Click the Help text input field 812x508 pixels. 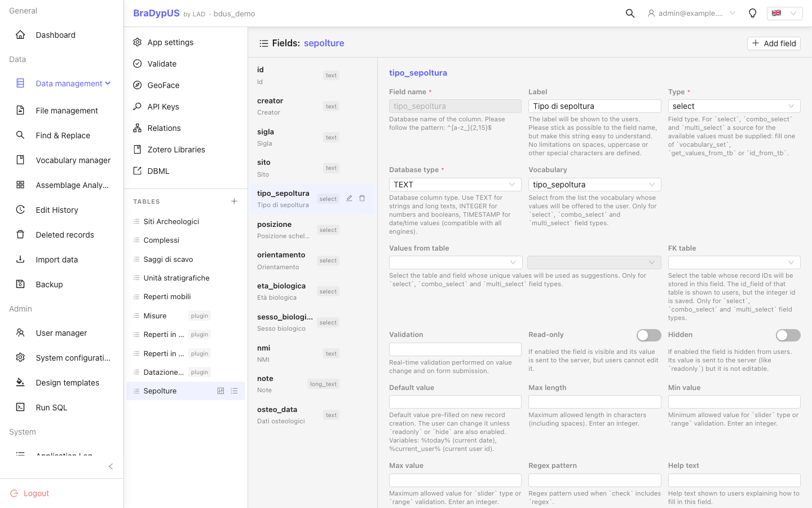(x=734, y=480)
